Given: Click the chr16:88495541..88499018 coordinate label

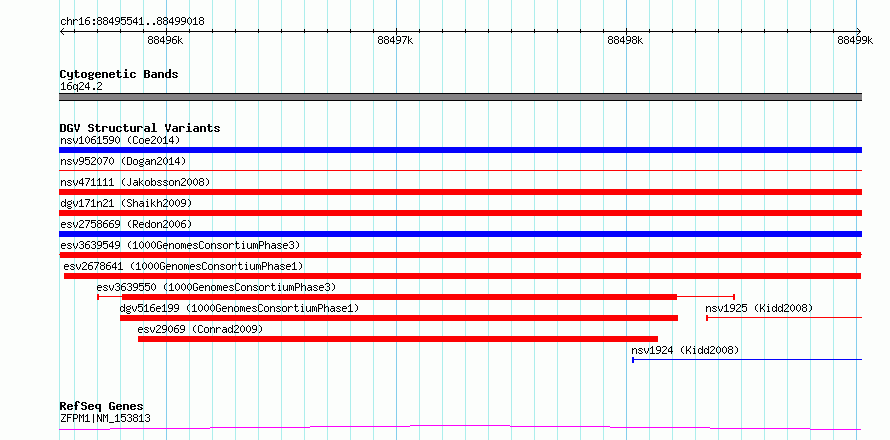Looking at the screenshot, I should (132, 22).
